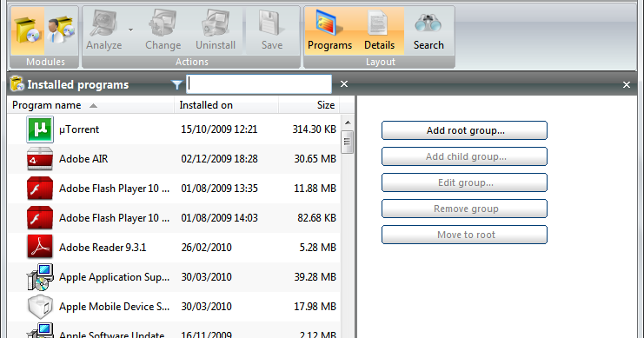Select the Apple Mobile Device Support icon
644x338 pixels.
tap(40, 307)
